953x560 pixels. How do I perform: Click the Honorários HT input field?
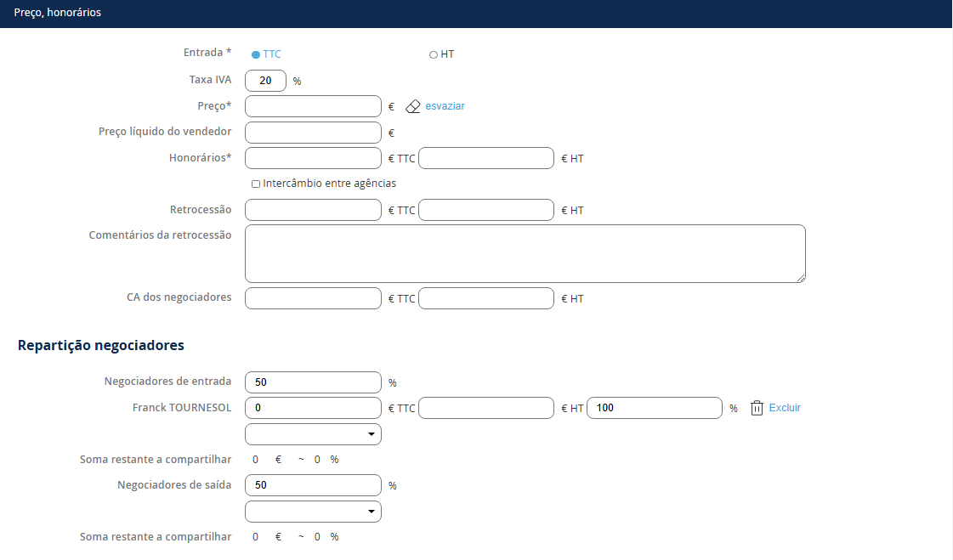486,159
